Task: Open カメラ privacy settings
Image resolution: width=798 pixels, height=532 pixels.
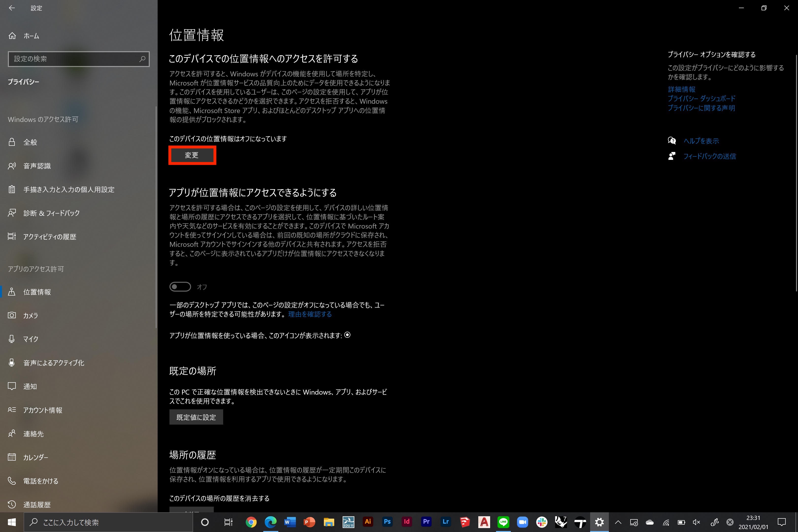Action: pos(31,316)
